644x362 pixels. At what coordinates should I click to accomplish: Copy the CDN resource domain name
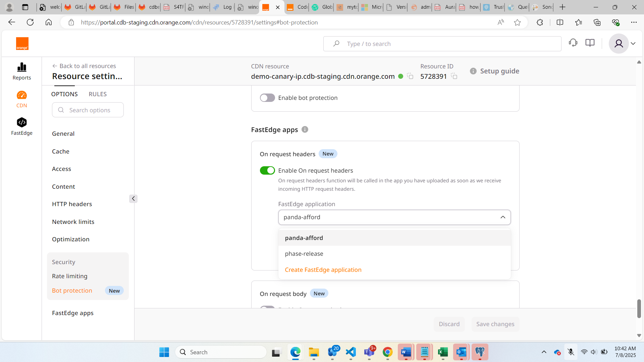[x=410, y=76]
